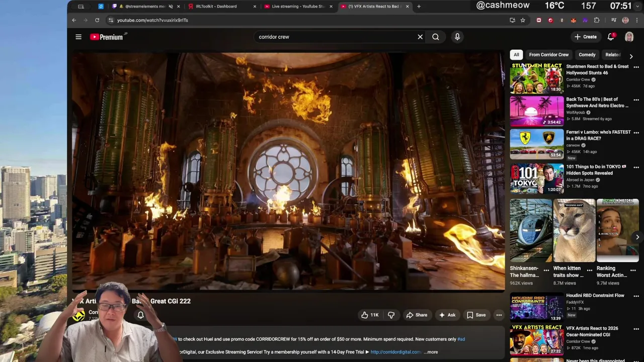Switch to Live streaming YouTube Studio tab
Image resolution: width=644 pixels, height=362 pixels.
(x=298, y=7)
